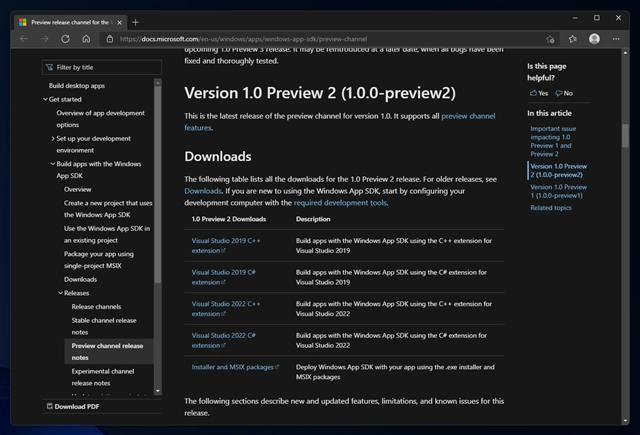Click sidebar scrollbar up arrow
This screenshot has width=640, height=435.
[x=158, y=83]
